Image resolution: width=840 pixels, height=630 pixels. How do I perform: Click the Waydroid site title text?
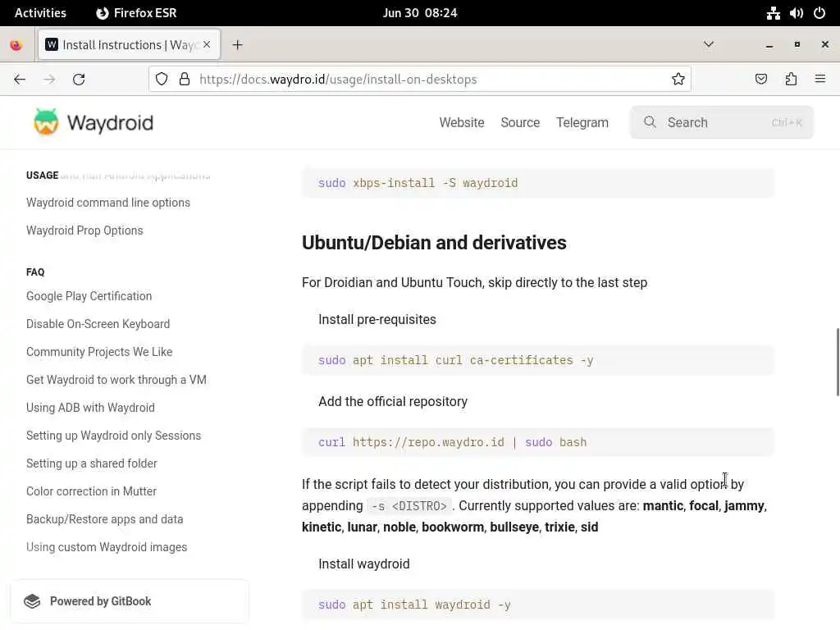111,123
